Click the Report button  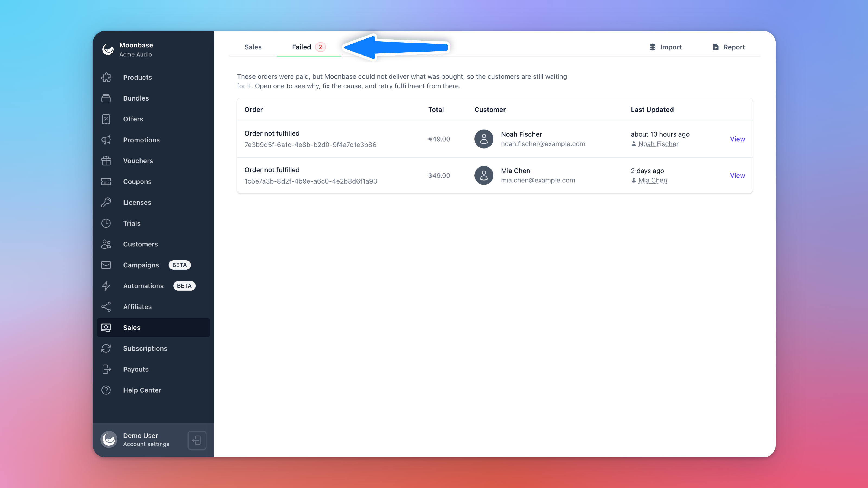(x=729, y=47)
